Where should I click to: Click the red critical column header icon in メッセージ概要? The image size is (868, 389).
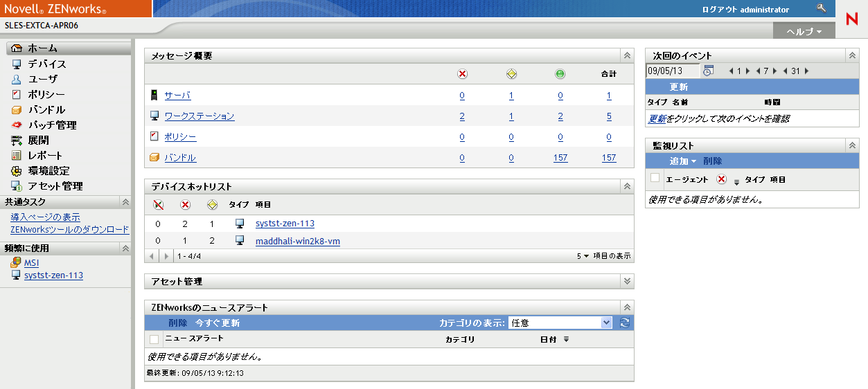pos(463,74)
